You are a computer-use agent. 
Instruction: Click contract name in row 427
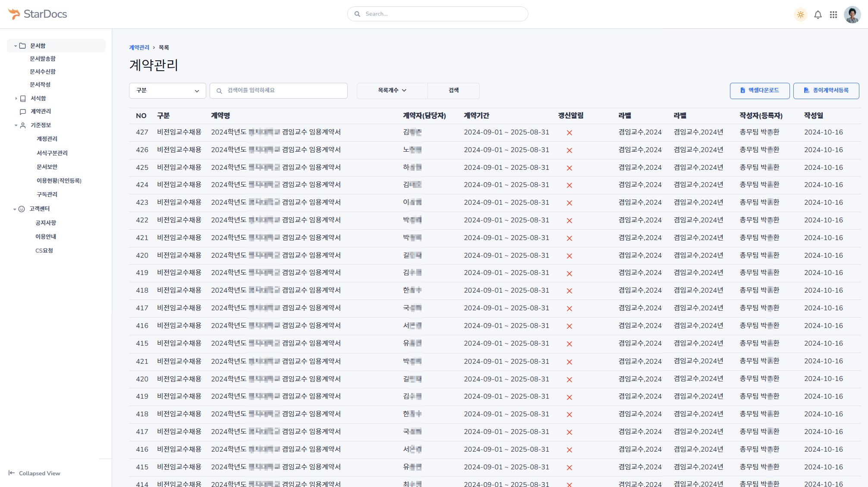click(276, 132)
